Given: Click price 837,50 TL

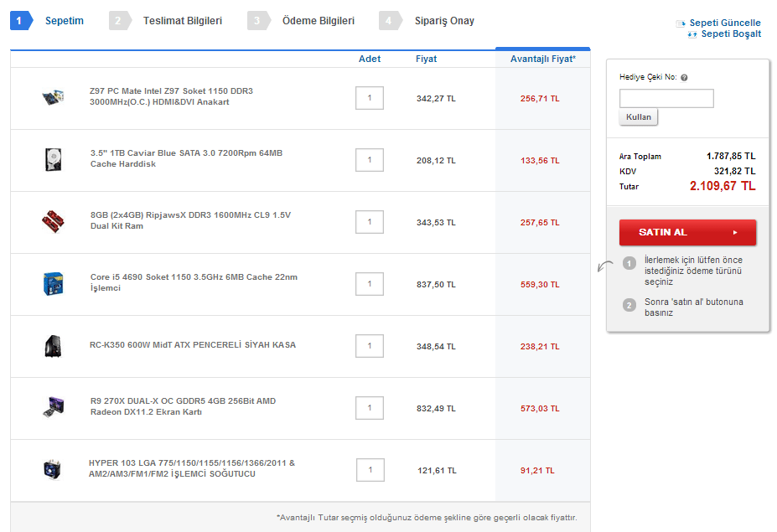Looking at the screenshot, I should tap(436, 284).
